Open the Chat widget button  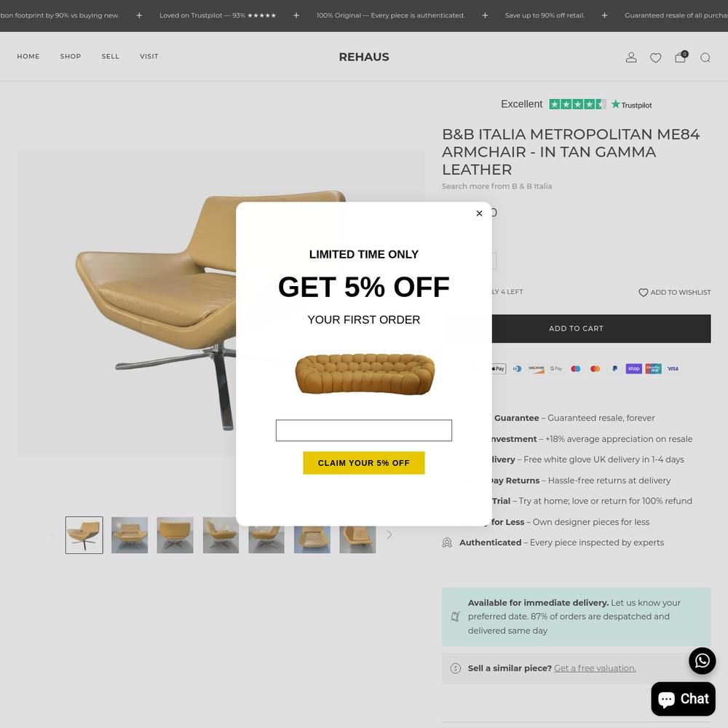683,699
